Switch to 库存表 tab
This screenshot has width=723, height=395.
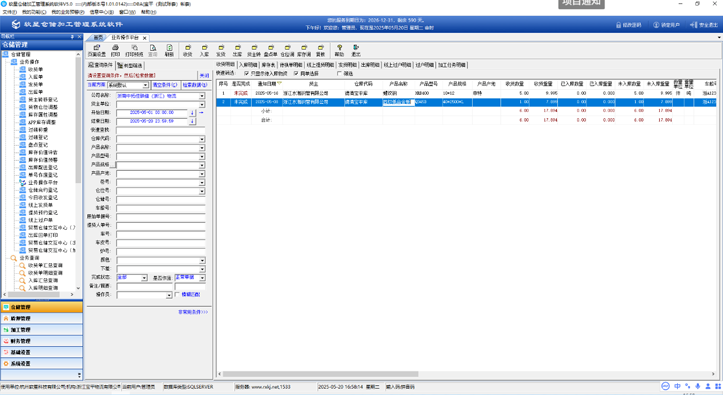(268, 65)
